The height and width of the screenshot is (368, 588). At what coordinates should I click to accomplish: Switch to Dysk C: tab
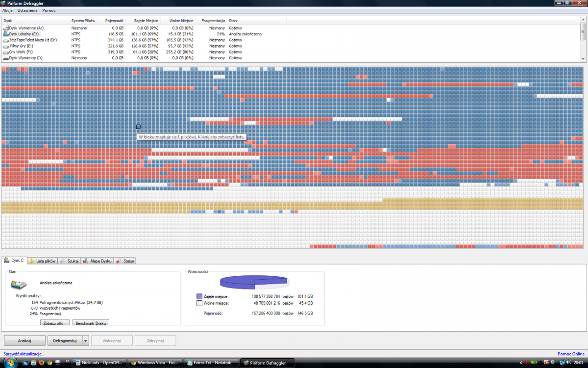pos(15,261)
